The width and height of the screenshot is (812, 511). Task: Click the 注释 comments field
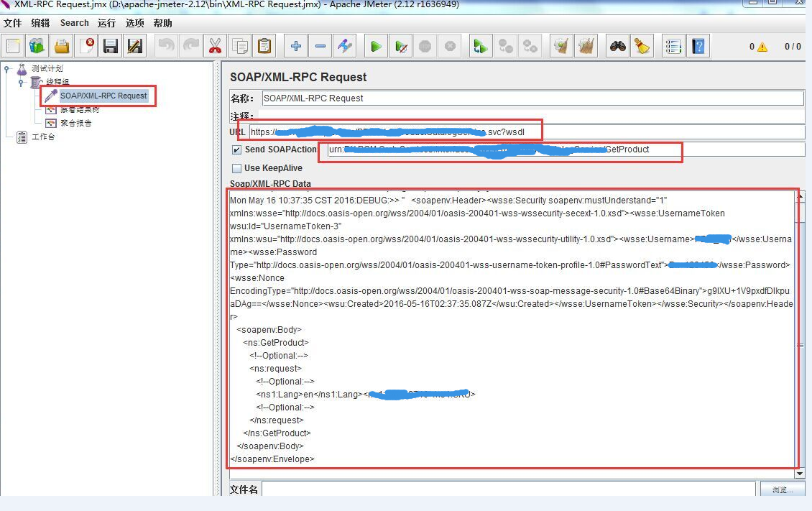point(531,116)
